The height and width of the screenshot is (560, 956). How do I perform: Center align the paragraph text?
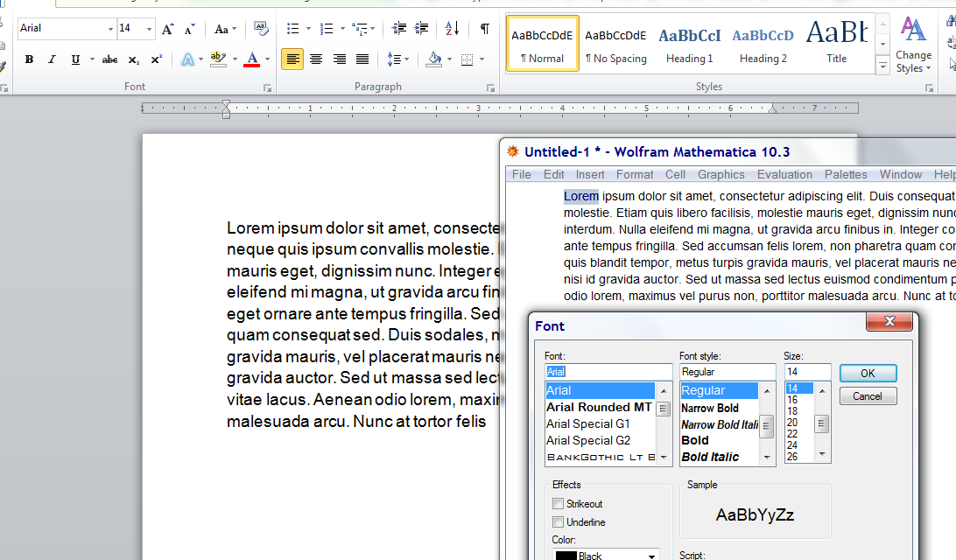316,59
